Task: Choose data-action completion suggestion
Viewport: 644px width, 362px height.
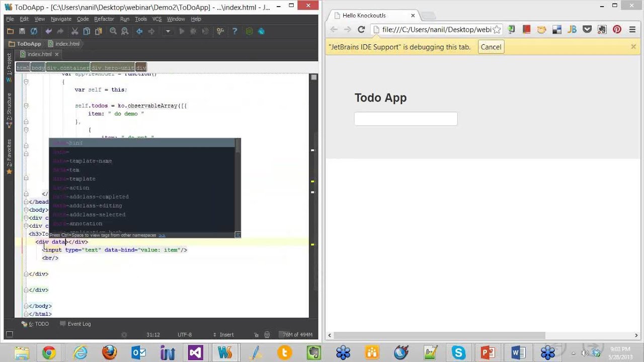Action: [142, 188]
